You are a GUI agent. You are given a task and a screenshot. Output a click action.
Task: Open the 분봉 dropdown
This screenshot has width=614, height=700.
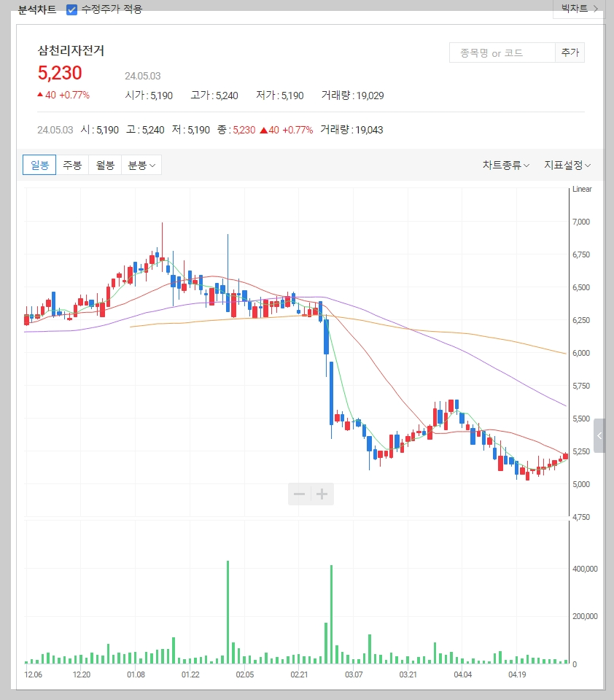141,166
